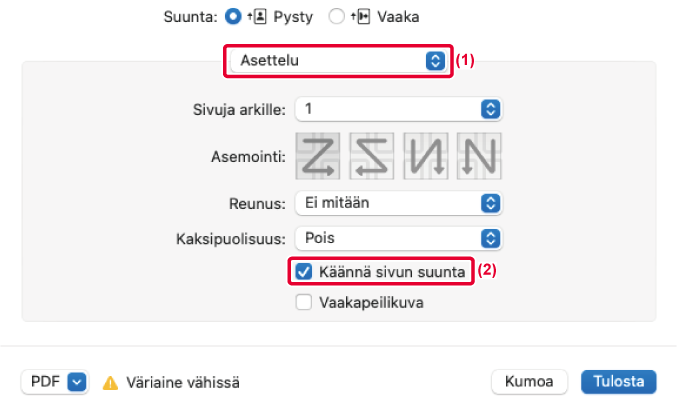Screen dimensions: 677x409
Task: Click the yellow low-toner warning icon
Action: click(110, 383)
